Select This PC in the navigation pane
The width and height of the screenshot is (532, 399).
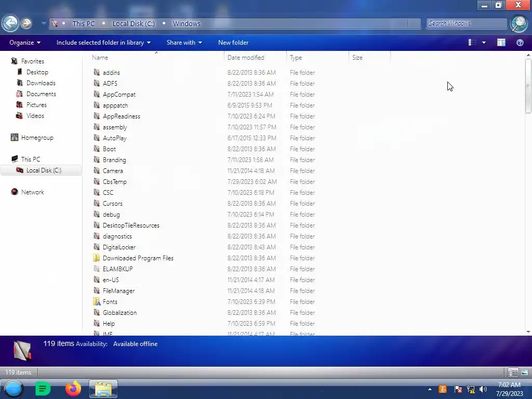(x=31, y=159)
